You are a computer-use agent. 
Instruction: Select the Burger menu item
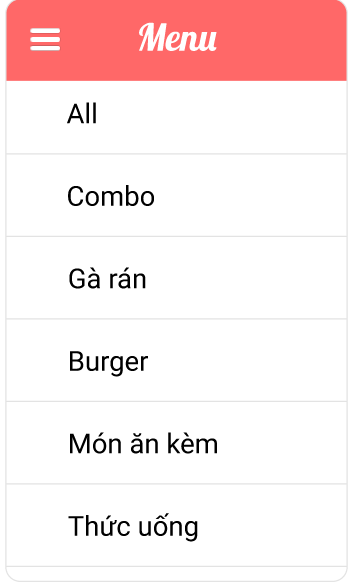176,360
